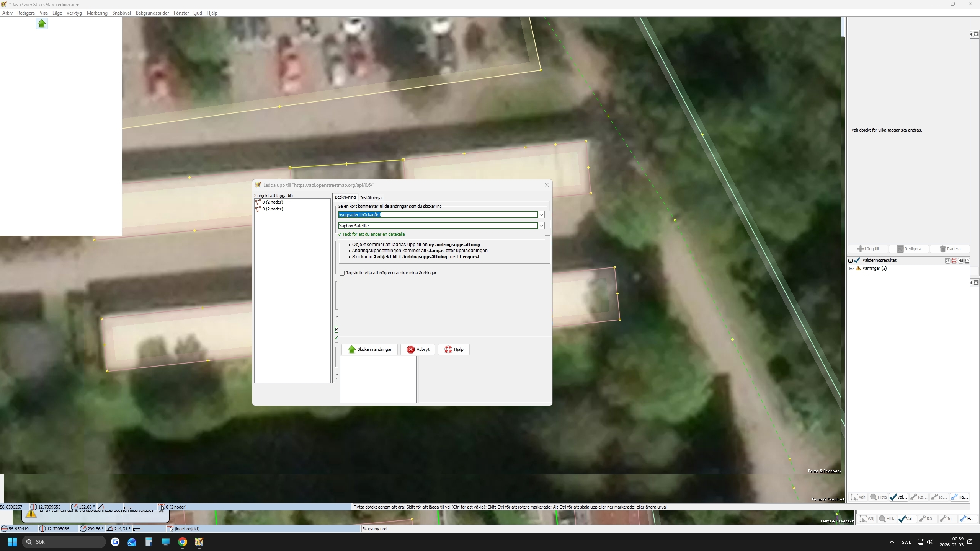Viewport: 980px width, 551px height.
Task: Open the Calculator taskbar icon
Action: (149, 542)
